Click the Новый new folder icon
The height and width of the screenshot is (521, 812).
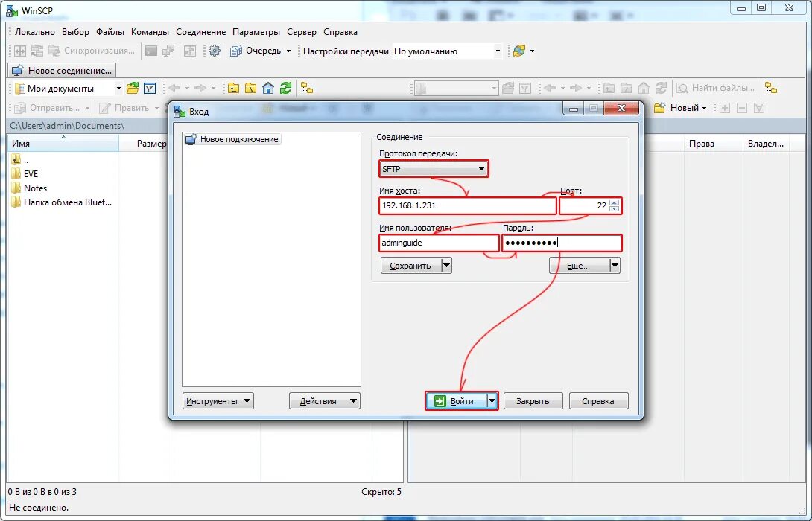[x=659, y=108]
